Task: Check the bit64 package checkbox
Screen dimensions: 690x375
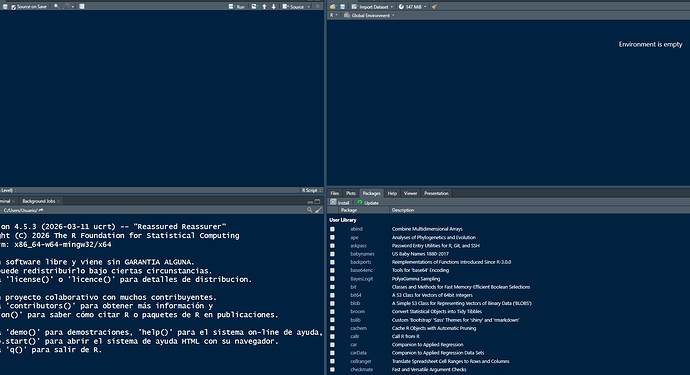Action: point(332,295)
